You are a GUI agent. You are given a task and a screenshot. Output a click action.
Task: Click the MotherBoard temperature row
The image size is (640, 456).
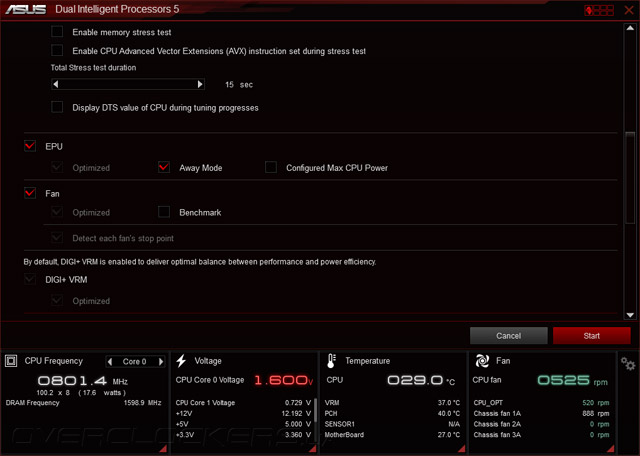coord(392,435)
